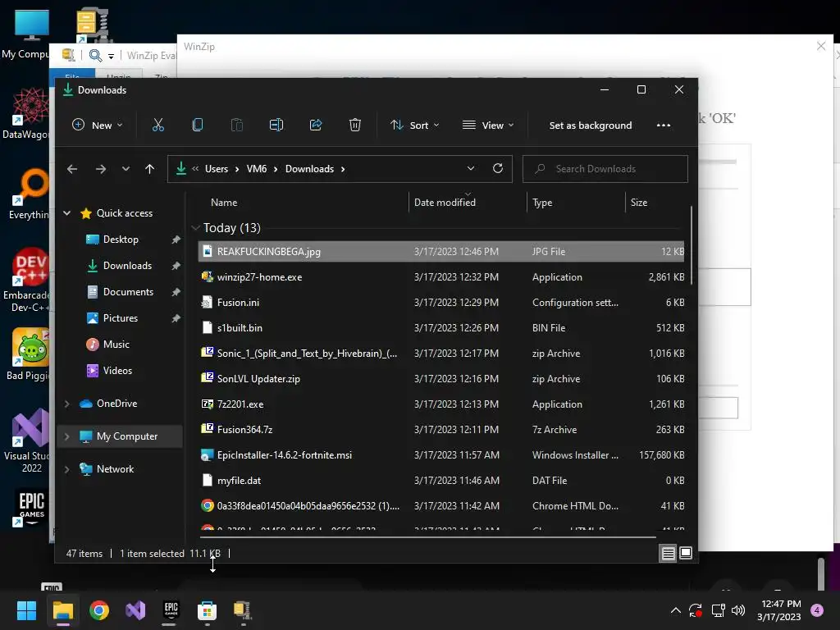Click the volume speaker tray icon

click(x=738, y=610)
